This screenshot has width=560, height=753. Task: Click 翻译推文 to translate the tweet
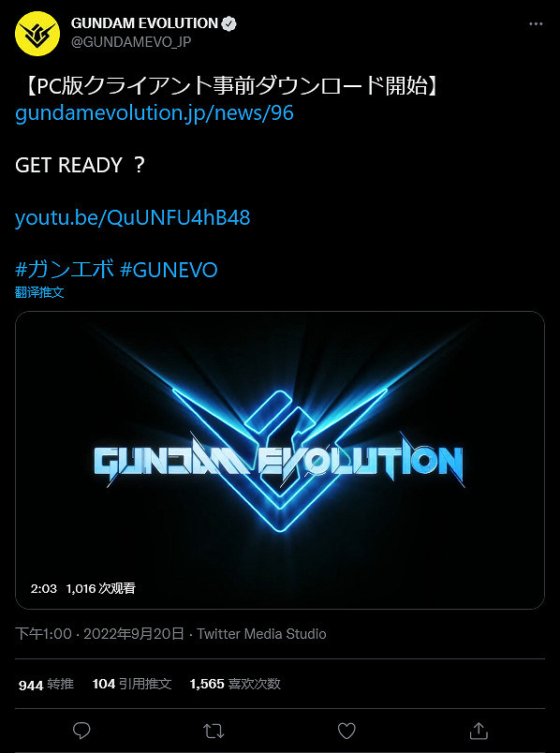tap(39, 292)
